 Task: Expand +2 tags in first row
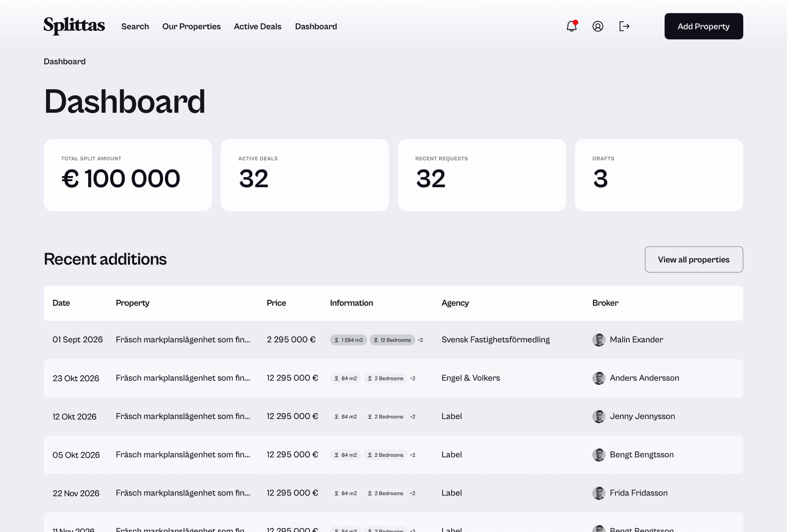[x=420, y=340]
